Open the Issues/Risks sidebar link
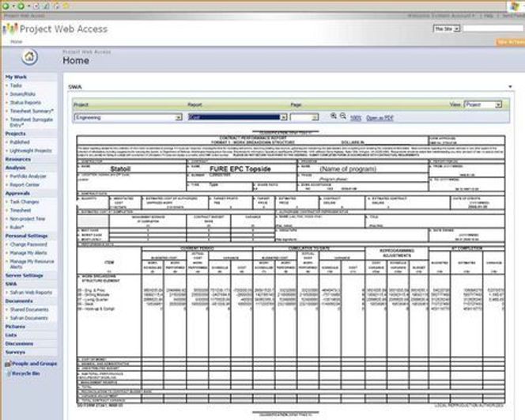525x420 pixels. coord(22,94)
